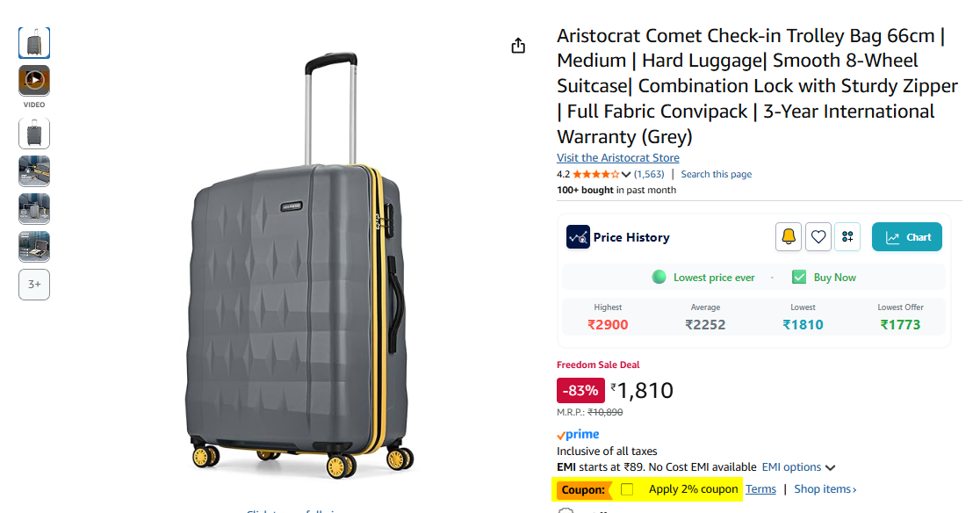
Task: Select first grey suitcase thumbnail
Action: click(34, 42)
